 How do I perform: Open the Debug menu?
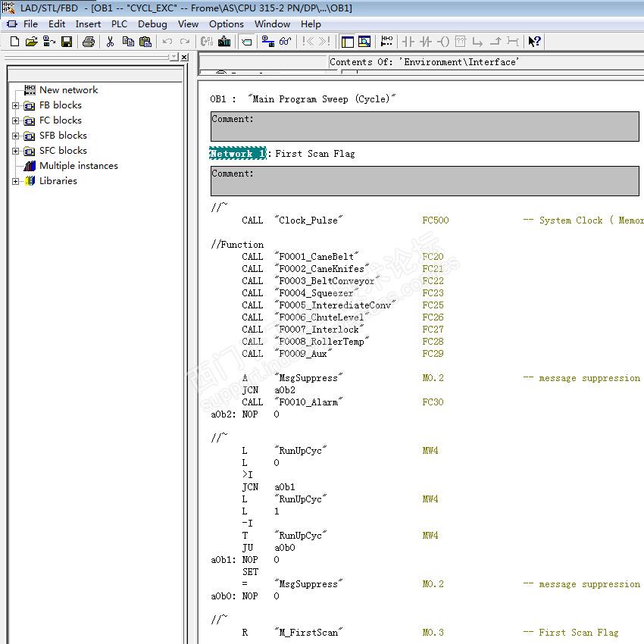pyautogui.click(x=152, y=23)
